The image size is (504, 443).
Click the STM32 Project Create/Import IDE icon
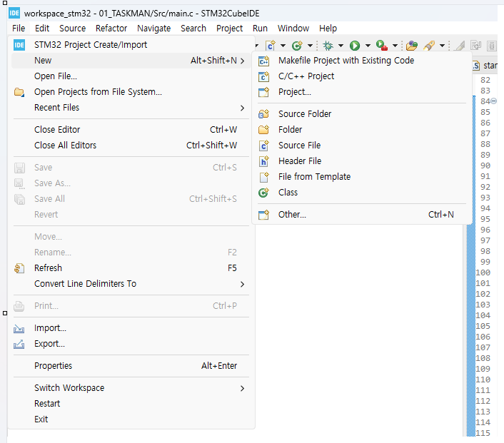click(19, 45)
